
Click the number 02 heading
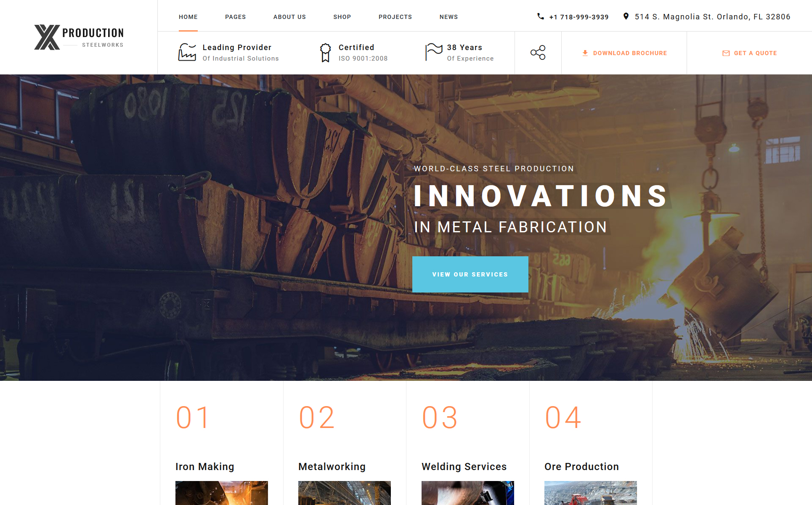317,418
